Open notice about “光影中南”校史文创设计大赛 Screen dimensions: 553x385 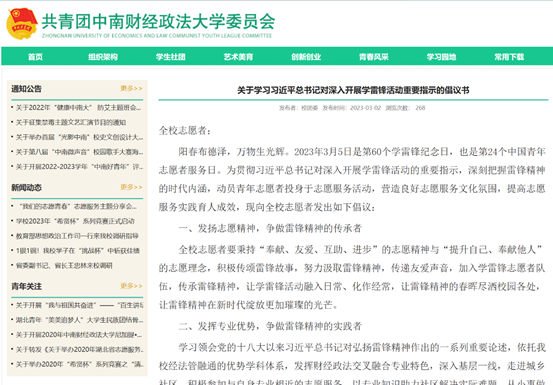click(79, 137)
